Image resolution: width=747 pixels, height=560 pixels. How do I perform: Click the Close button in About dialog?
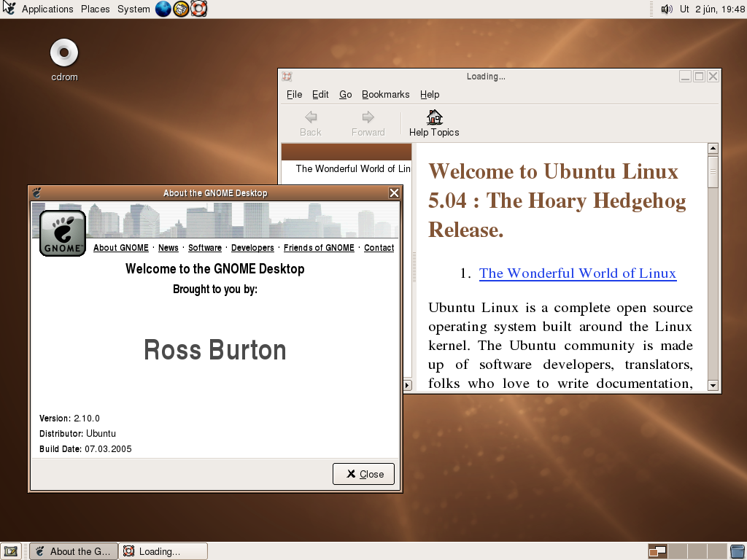click(363, 474)
